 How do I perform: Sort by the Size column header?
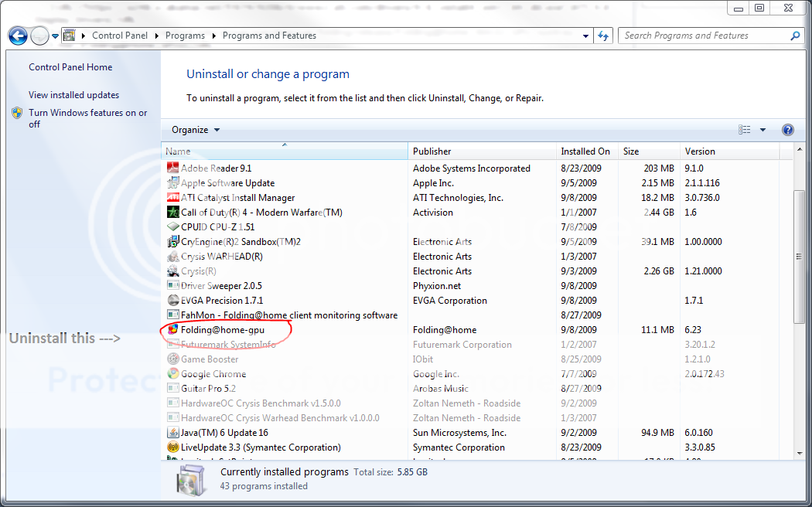[x=649, y=151]
